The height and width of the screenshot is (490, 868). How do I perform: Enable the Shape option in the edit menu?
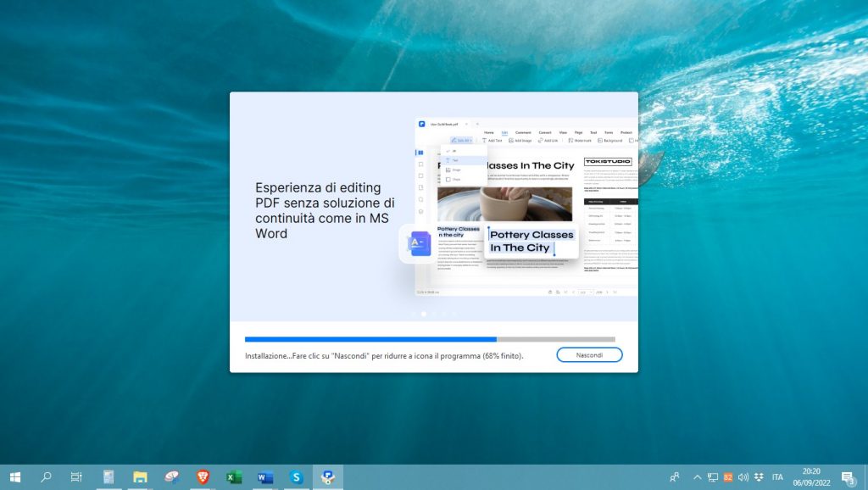click(x=454, y=179)
